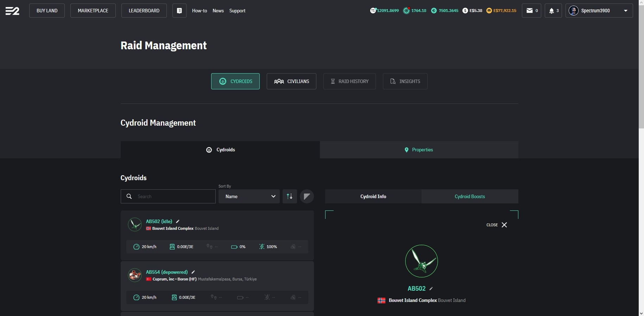Viewport: 644px width, 316px height.
Task: Click the filter list icon beside sort
Action: point(307,196)
